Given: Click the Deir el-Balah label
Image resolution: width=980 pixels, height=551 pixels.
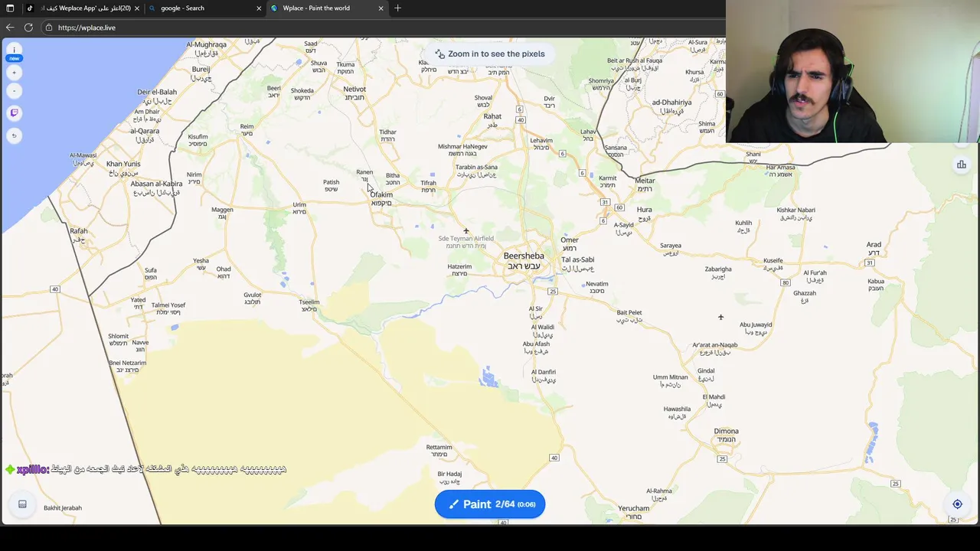Looking at the screenshot, I should tap(157, 96).
